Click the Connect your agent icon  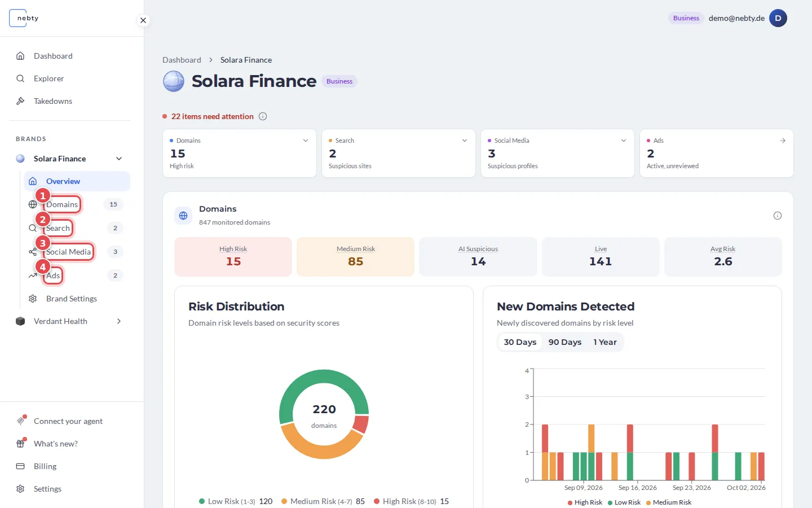pyautogui.click(x=21, y=421)
